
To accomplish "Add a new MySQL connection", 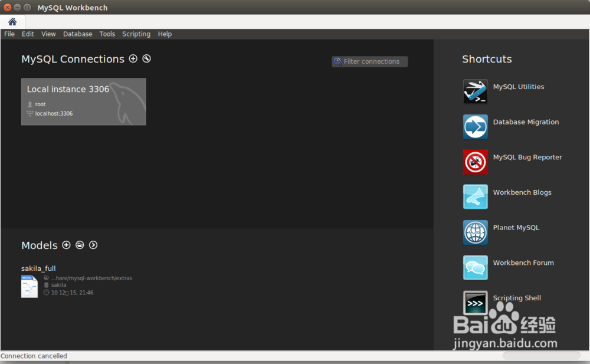I will [133, 58].
